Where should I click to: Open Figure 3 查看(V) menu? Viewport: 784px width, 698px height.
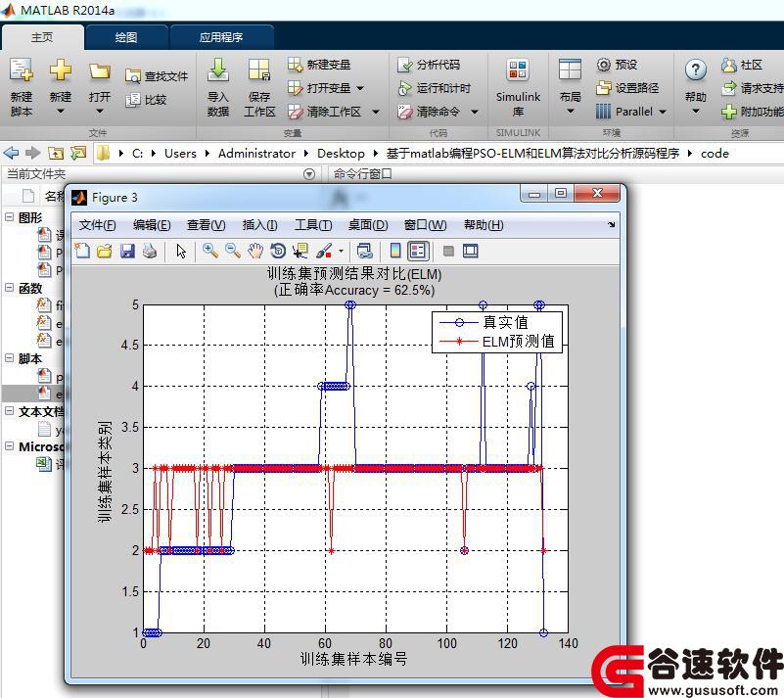click(206, 225)
